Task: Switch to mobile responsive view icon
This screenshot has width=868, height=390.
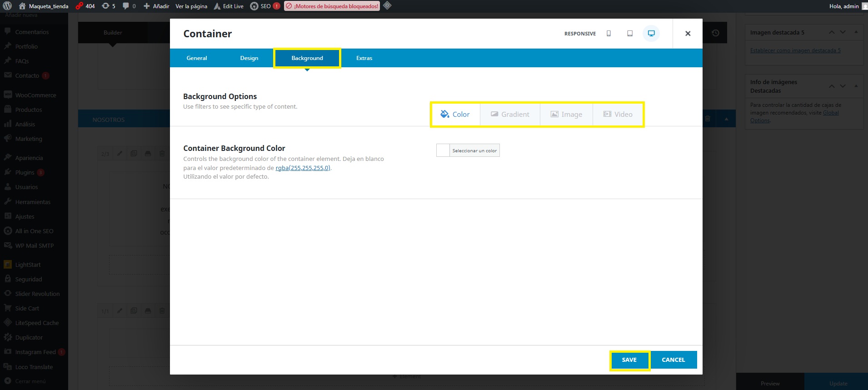Action: pyautogui.click(x=609, y=34)
